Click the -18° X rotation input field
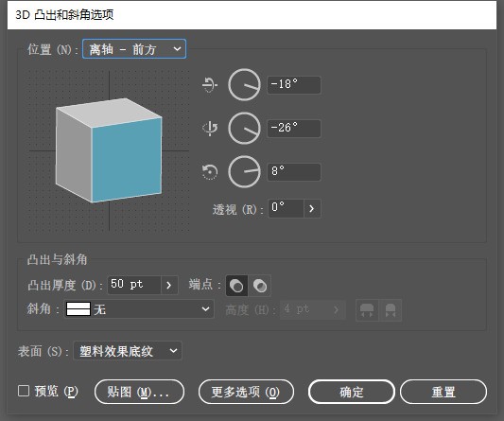 (x=294, y=85)
